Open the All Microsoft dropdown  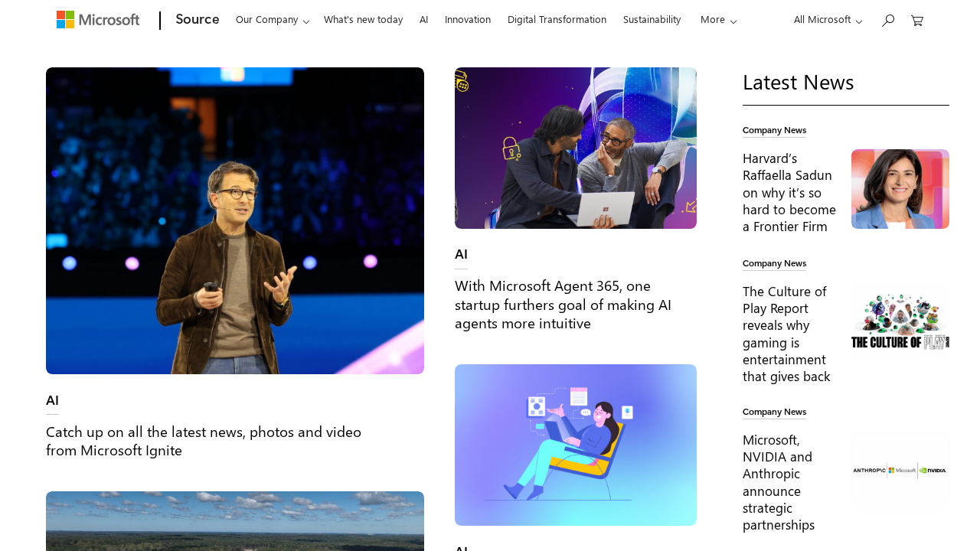click(x=825, y=20)
